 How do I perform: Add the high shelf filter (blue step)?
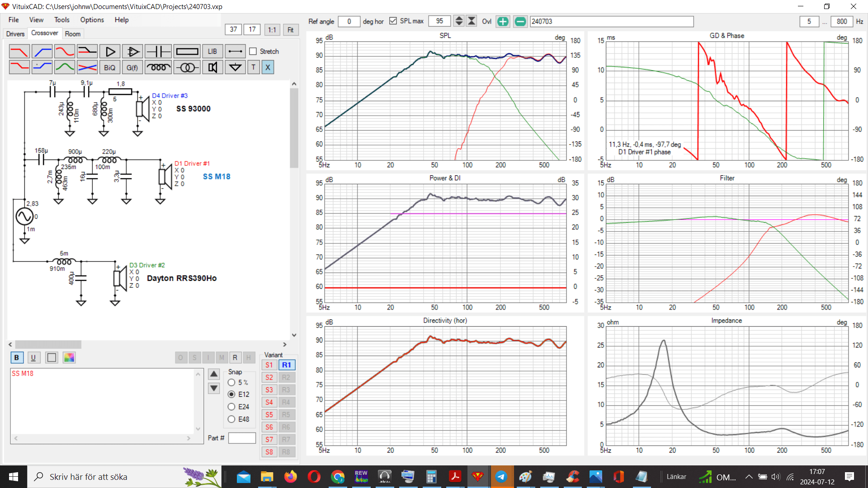point(42,67)
